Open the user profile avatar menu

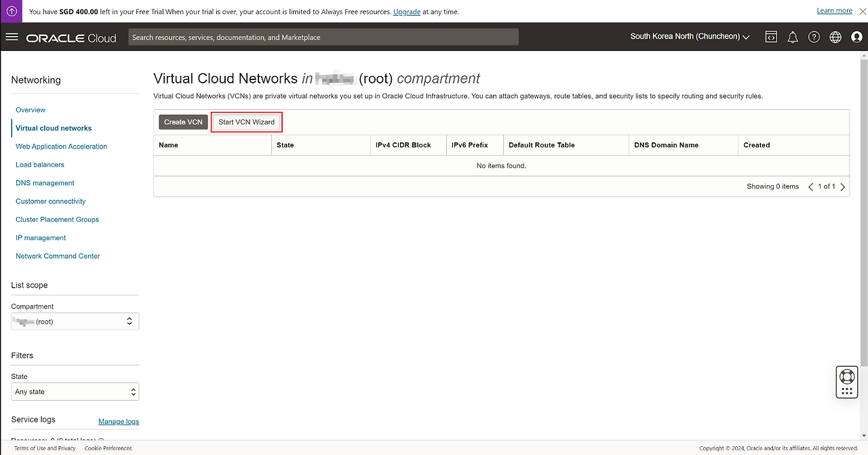click(856, 37)
